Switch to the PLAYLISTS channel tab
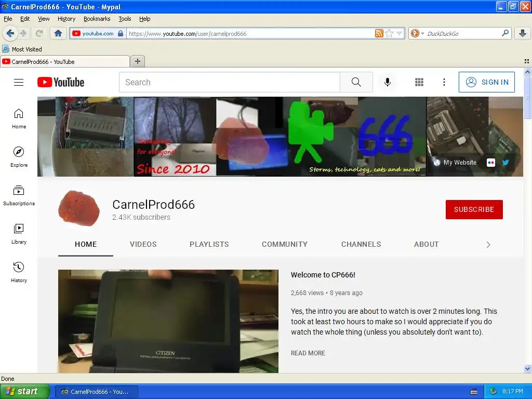 pyautogui.click(x=209, y=244)
